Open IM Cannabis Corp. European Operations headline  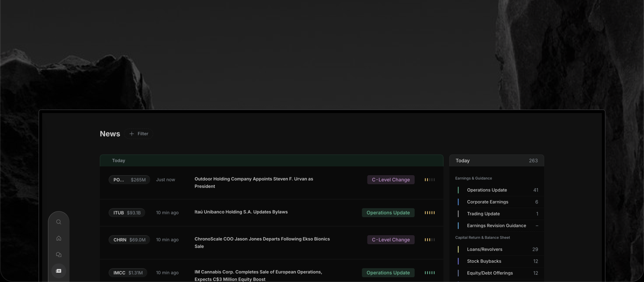tap(258, 276)
